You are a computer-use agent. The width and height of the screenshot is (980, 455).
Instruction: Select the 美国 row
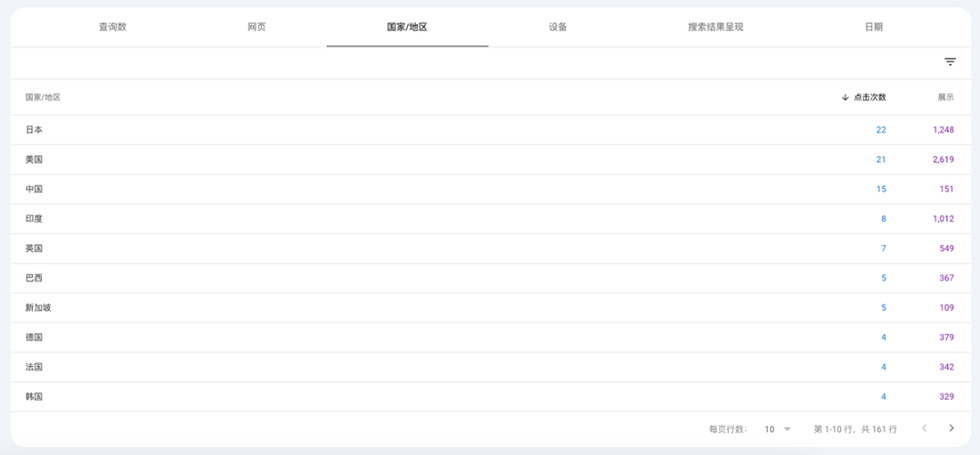click(34, 160)
